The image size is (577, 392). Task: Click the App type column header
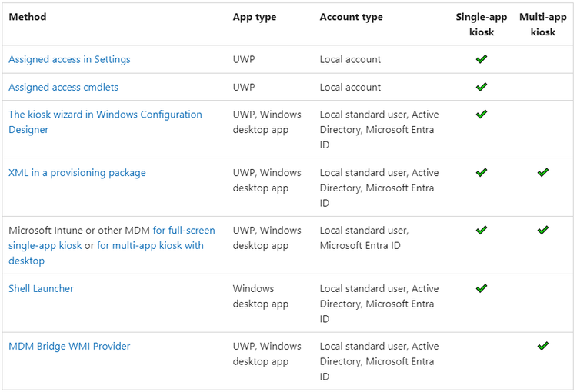tap(255, 17)
